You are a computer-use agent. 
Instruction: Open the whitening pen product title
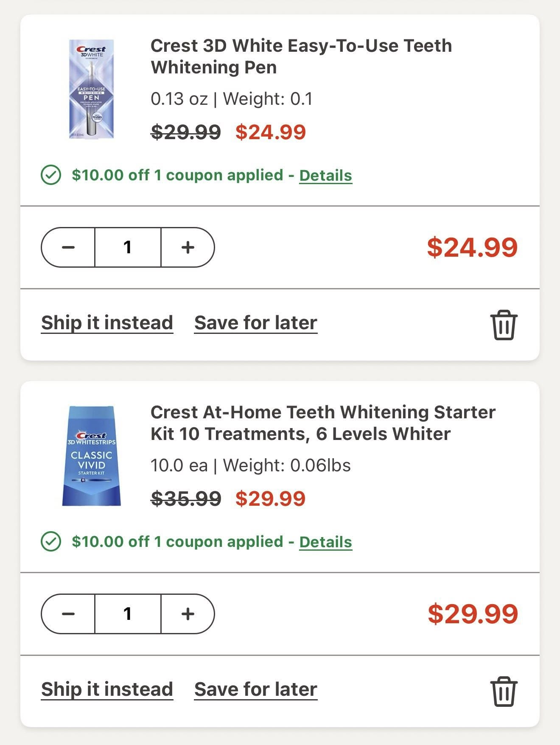point(301,56)
